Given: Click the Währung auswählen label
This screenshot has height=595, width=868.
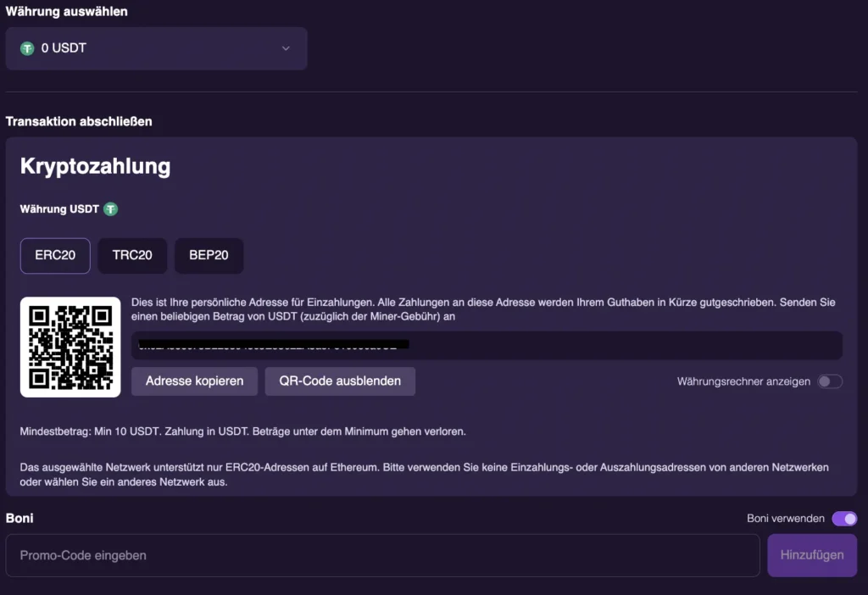Looking at the screenshot, I should [67, 12].
